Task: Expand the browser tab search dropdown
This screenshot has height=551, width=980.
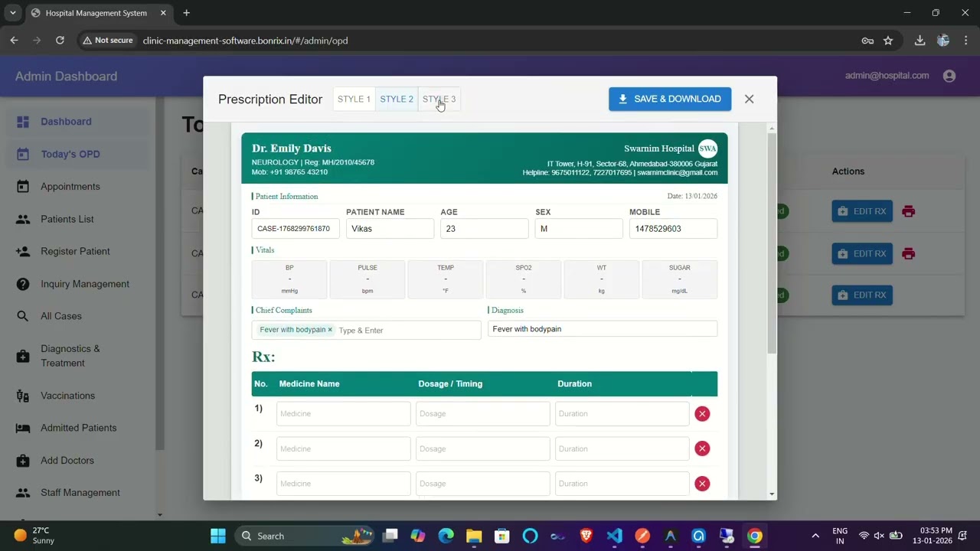Action: pos(14,13)
